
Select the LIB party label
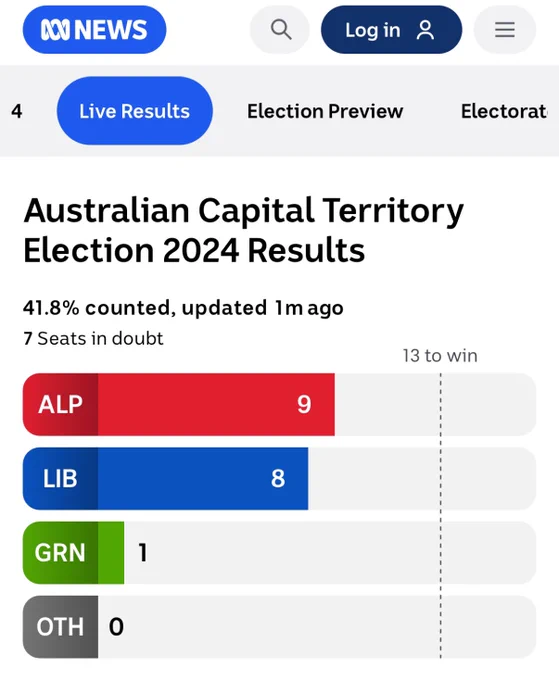[60, 478]
